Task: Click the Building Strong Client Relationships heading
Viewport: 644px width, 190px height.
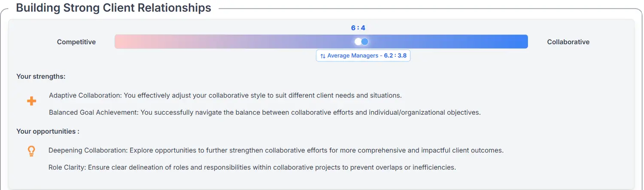Action: tap(113, 8)
